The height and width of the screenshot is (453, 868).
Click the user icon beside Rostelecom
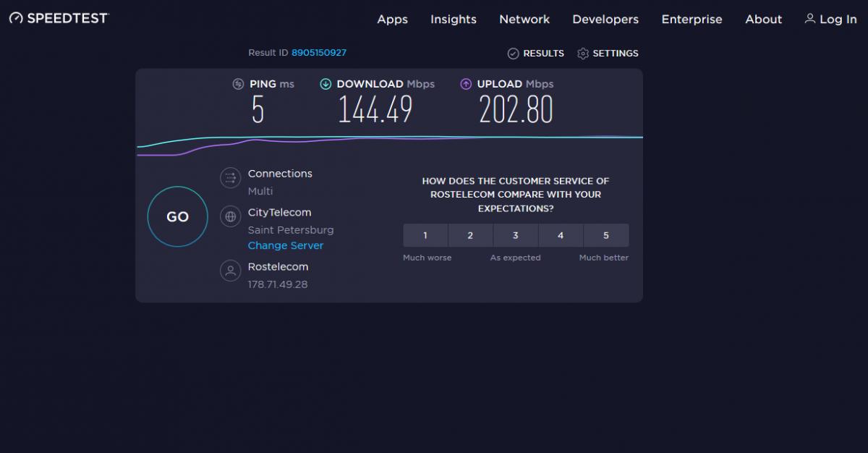pos(230,271)
